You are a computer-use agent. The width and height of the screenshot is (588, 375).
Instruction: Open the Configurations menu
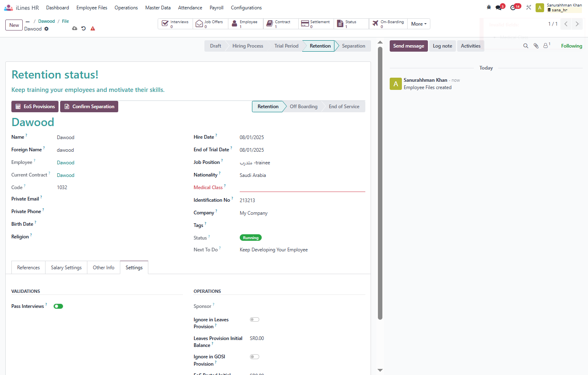(246, 8)
